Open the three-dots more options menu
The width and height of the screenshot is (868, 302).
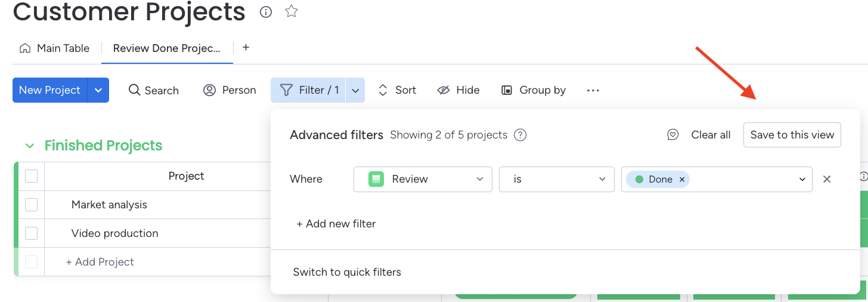(x=593, y=90)
